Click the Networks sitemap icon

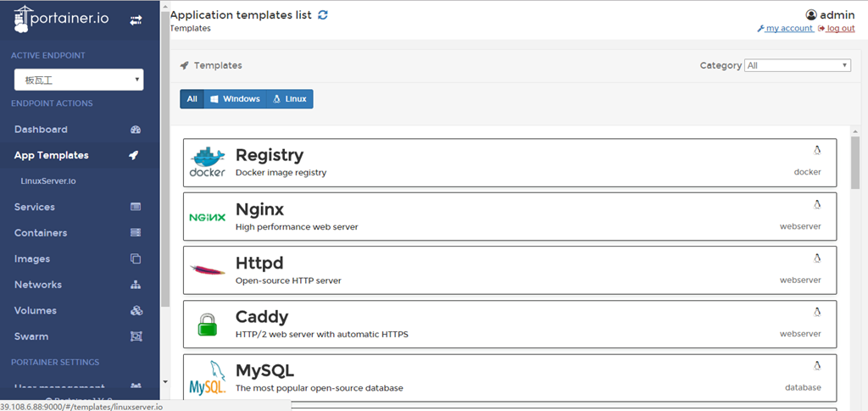(136, 285)
